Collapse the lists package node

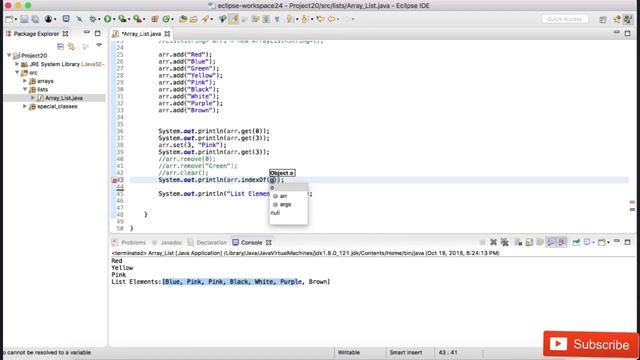(x=25, y=89)
